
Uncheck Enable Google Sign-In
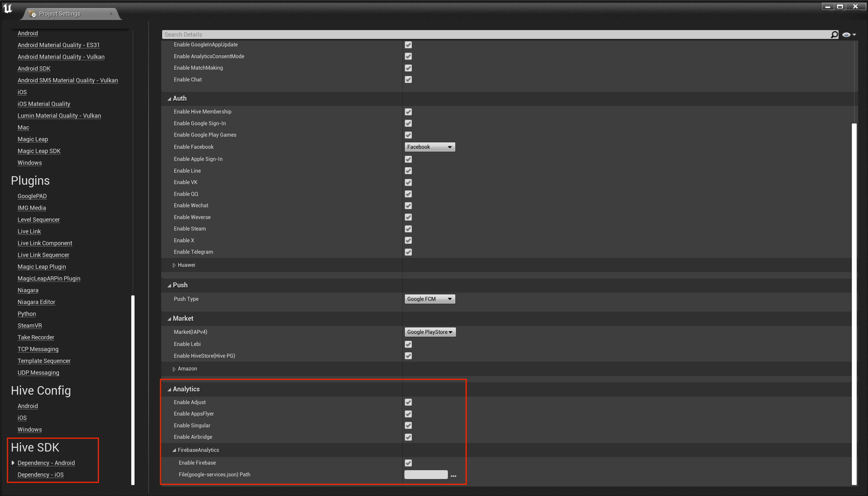(408, 123)
